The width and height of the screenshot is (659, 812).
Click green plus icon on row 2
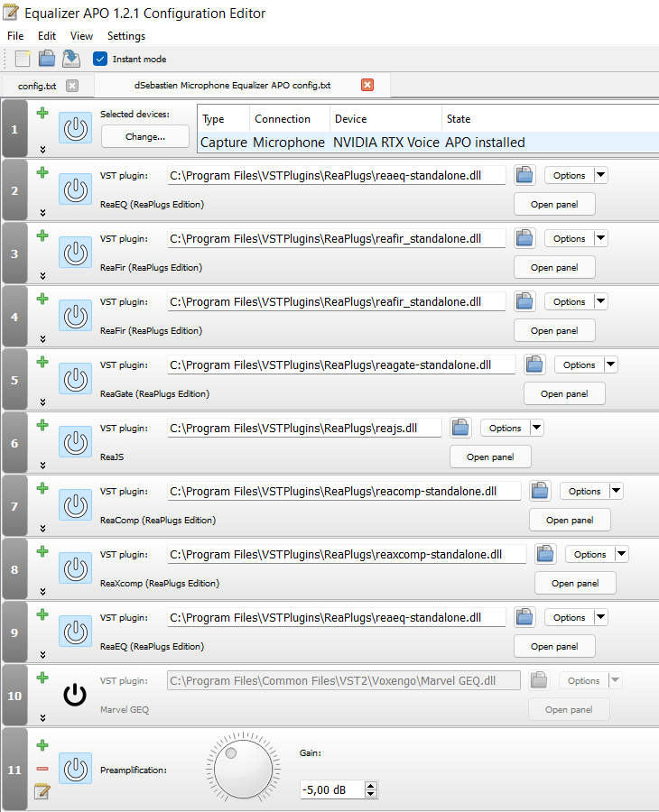coord(42,172)
